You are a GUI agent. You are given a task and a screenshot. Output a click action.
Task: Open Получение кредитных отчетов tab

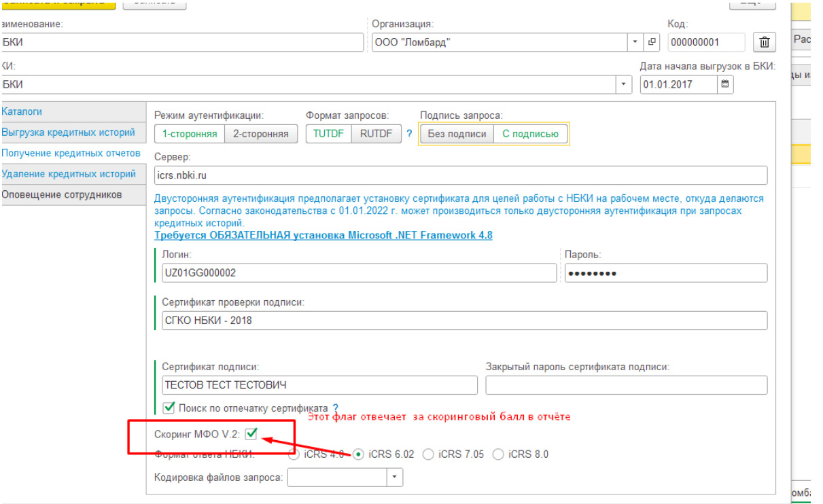coord(73,153)
